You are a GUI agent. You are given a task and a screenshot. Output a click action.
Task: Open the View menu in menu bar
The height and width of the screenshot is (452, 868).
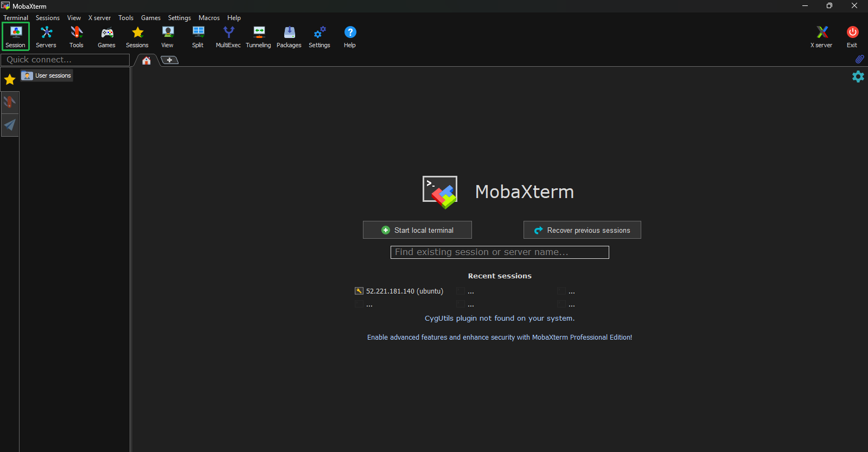74,18
